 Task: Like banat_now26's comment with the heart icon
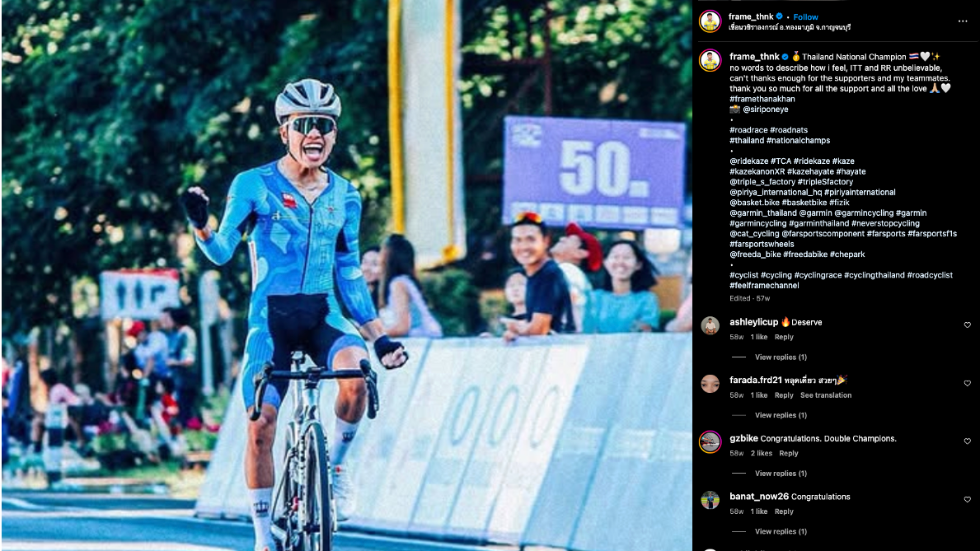[x=967, y=499]
